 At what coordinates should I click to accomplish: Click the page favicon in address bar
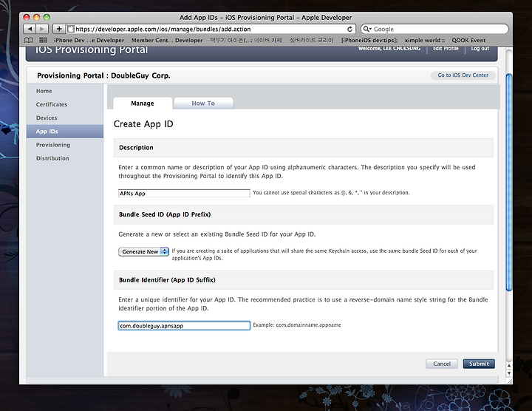(x=71, y=29)
